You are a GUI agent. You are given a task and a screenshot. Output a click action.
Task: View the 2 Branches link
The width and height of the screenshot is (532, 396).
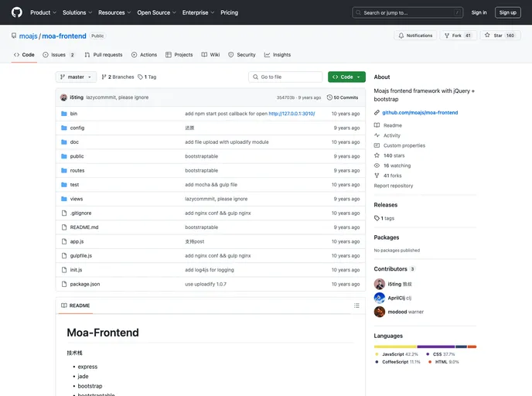point(118,77)
